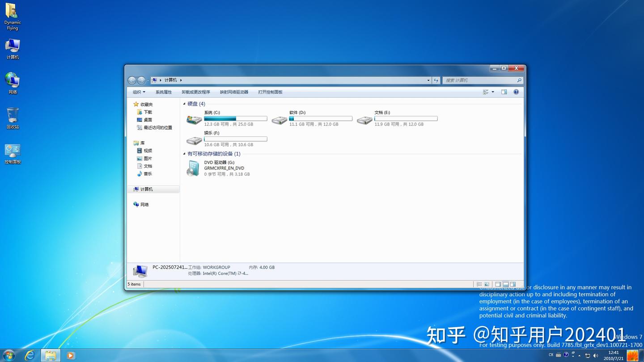
Task: Launch Internet Explorer from the taskbar
Action: point(30,355)
